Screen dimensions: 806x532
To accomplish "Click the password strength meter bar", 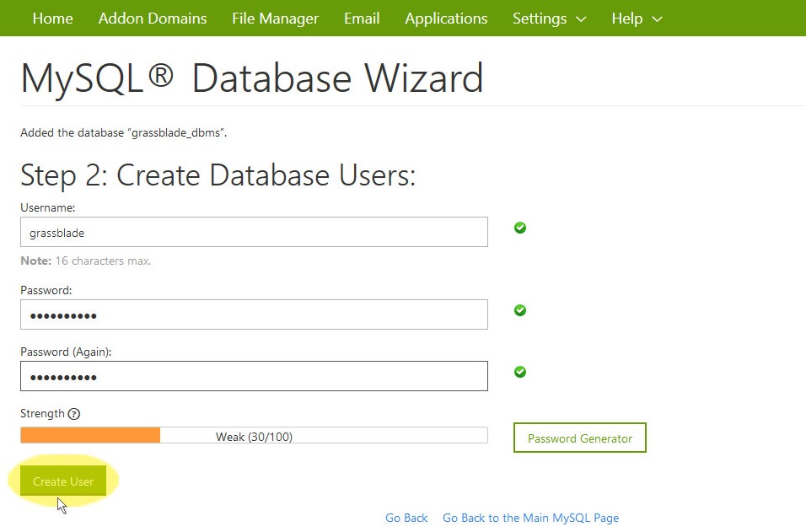I will [254, 435].
